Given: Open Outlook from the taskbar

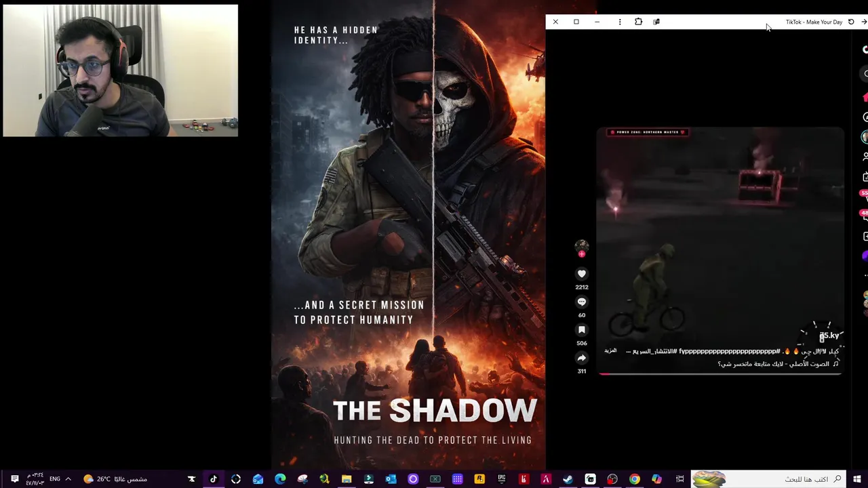Looking at the screenshot, I should pos(391,479).
